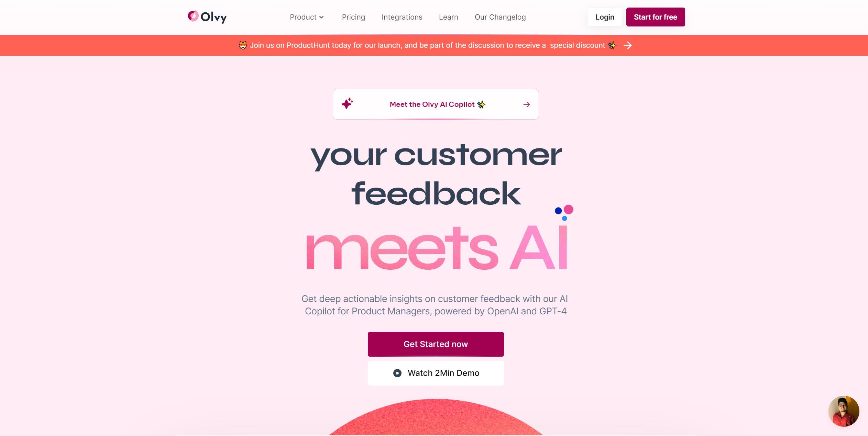Image resolution: width=868 pixels, height=436 pixels.
Task: Open the Learn navigation dropdown
Action: coord(449,17)
